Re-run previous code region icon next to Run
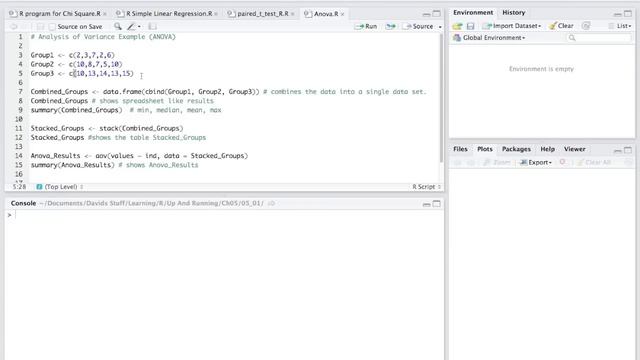The height and width of the screenshot is (360, 640). point(391,26)
